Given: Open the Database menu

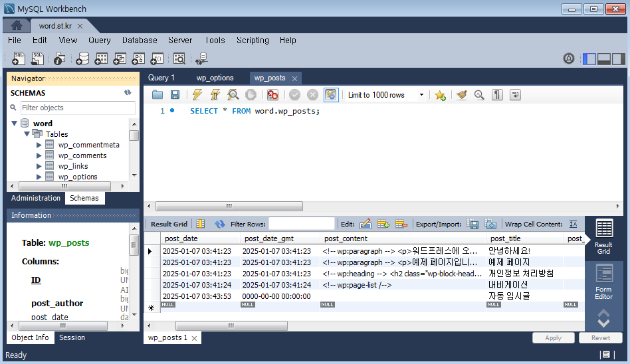Looking at the screenshot, I should pos(140,40).
